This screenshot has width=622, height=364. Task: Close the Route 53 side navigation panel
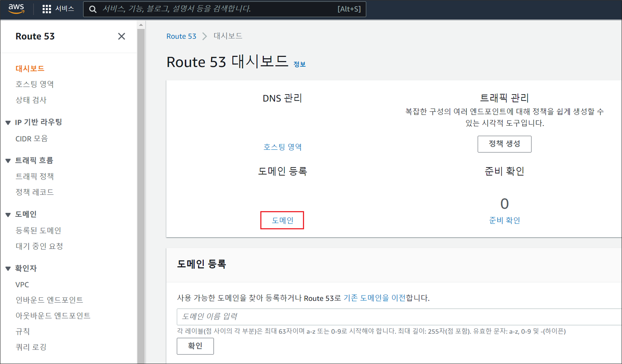click(121, 36)
